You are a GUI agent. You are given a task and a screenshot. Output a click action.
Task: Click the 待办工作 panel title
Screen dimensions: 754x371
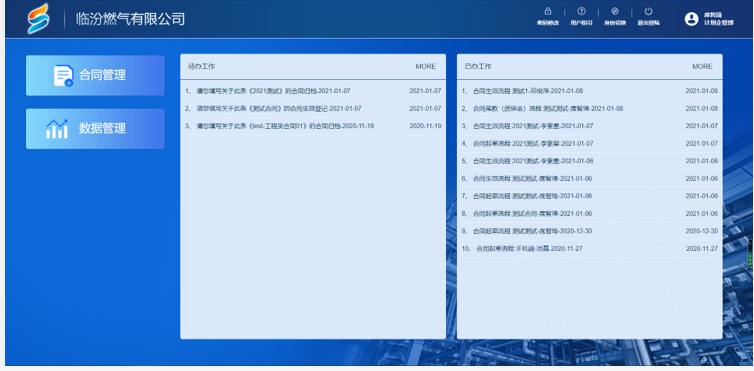[x=201, y=67]
